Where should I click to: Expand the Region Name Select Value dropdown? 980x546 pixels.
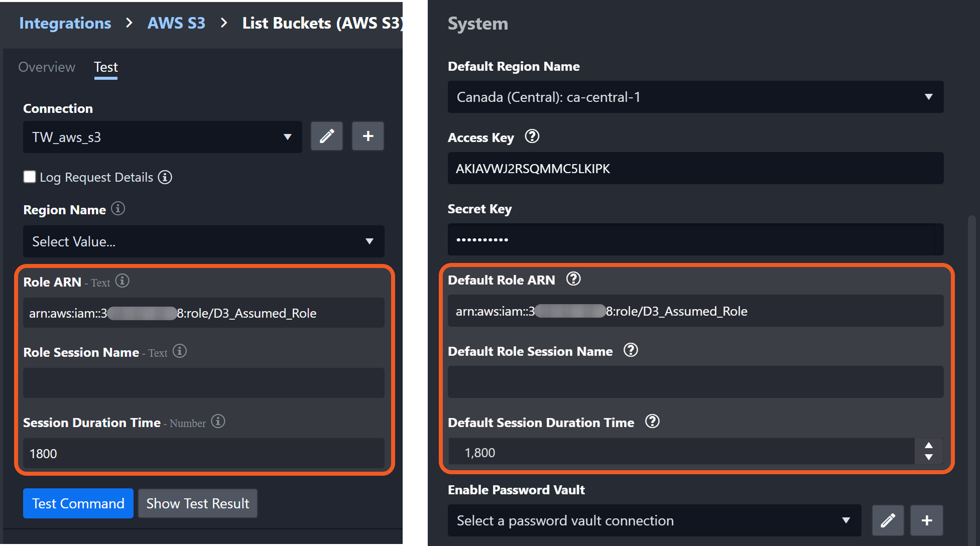click(203, 241)
